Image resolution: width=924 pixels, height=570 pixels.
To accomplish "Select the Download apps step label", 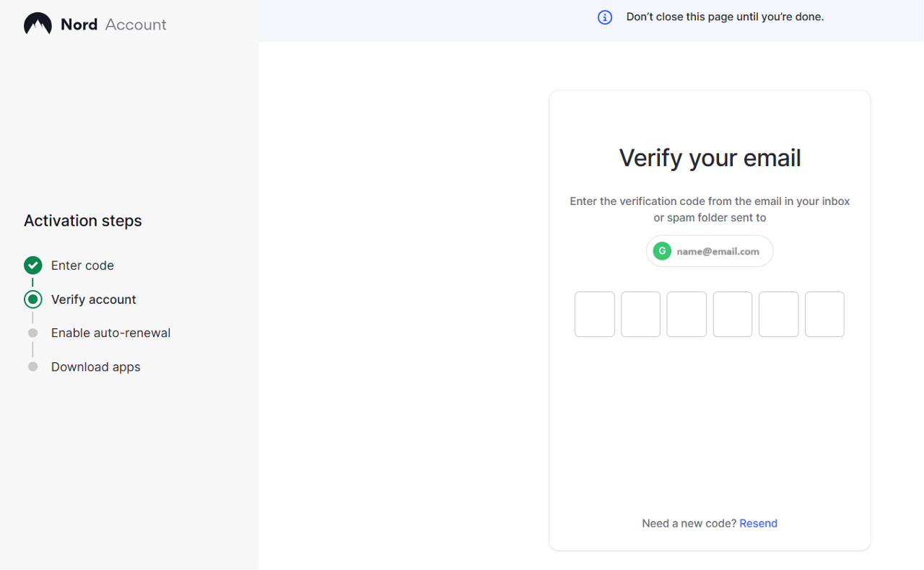I will (x=95, y=367).
